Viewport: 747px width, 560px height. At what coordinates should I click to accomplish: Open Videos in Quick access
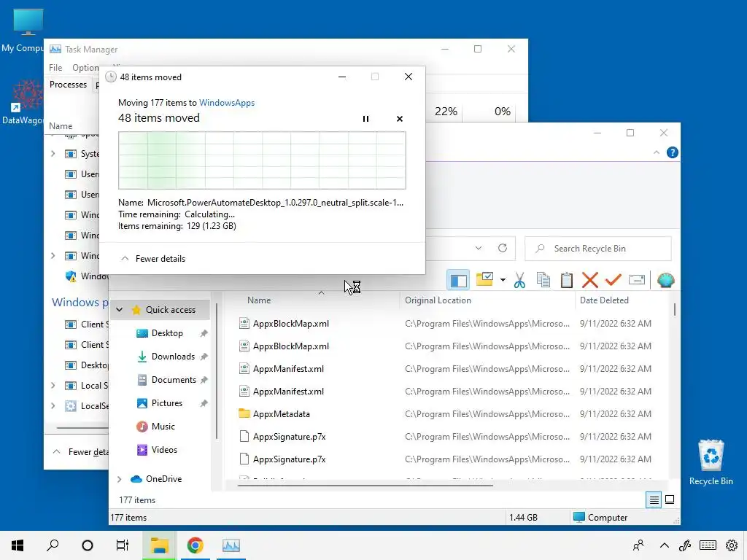click(x=164, y=450)
